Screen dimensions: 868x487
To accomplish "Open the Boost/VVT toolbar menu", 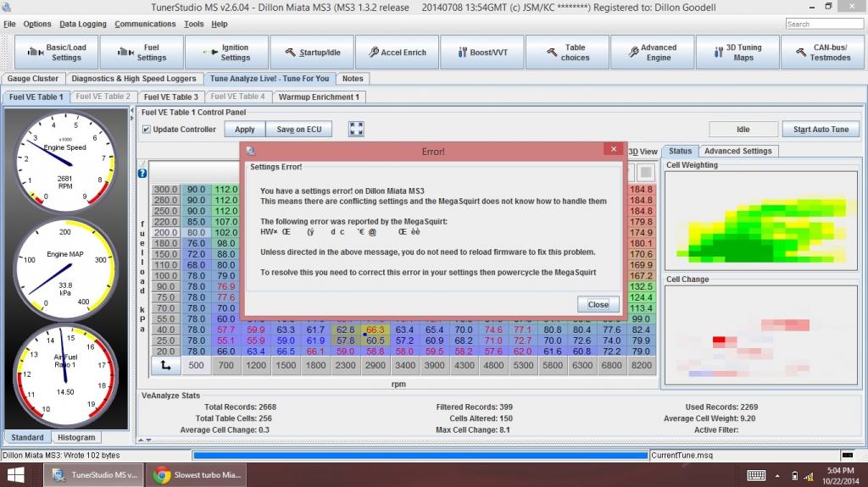I will pyautogui.click(x=482, y=52).
